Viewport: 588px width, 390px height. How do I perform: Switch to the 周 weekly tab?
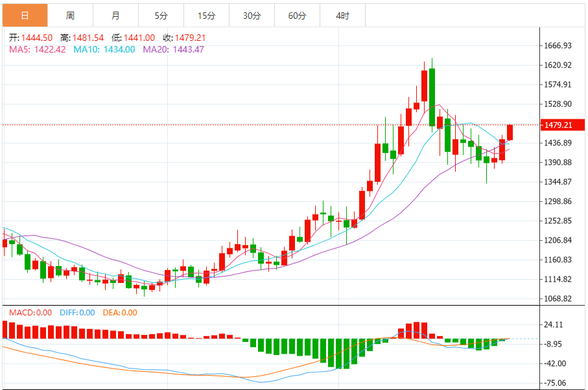71,16
